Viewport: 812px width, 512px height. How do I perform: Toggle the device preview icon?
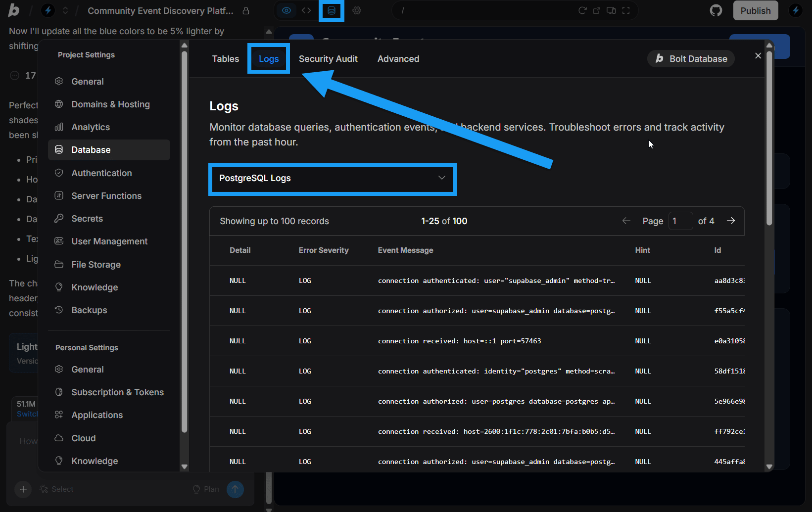(x=611, y=10)
